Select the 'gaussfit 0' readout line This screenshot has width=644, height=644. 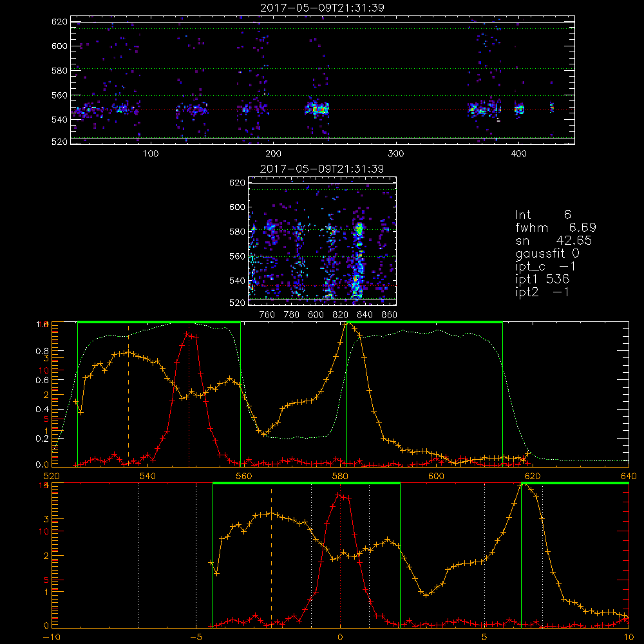547,253
